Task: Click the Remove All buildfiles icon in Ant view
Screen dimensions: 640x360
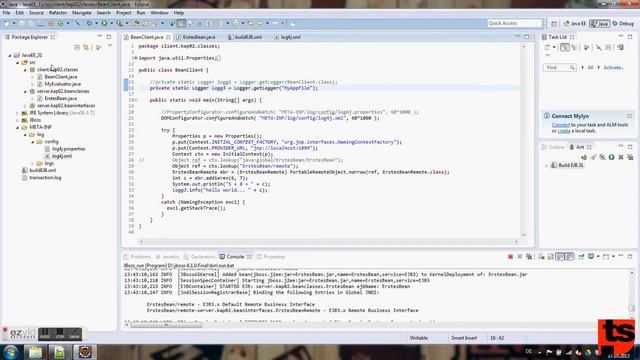Action: pos(630,157)
